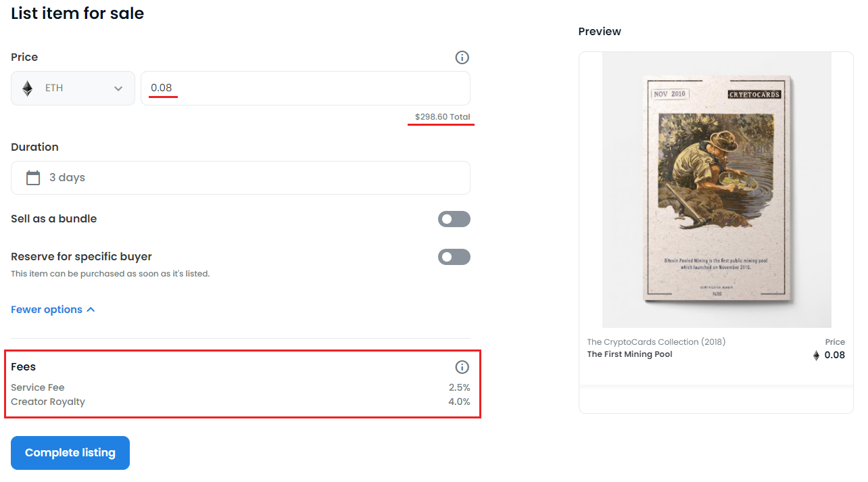Screen dimensions: 868x482
Task: Toggle the bundle selling switch off
Action: 454,218
